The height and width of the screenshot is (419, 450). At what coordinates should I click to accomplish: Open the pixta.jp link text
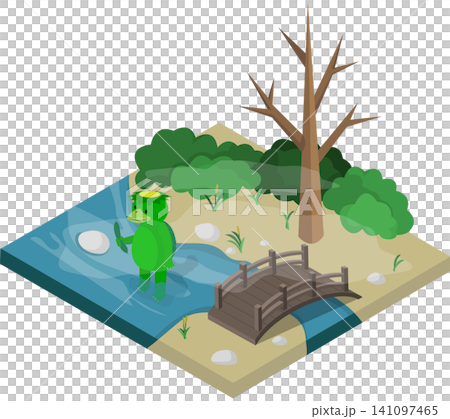[x=334, y=410]
